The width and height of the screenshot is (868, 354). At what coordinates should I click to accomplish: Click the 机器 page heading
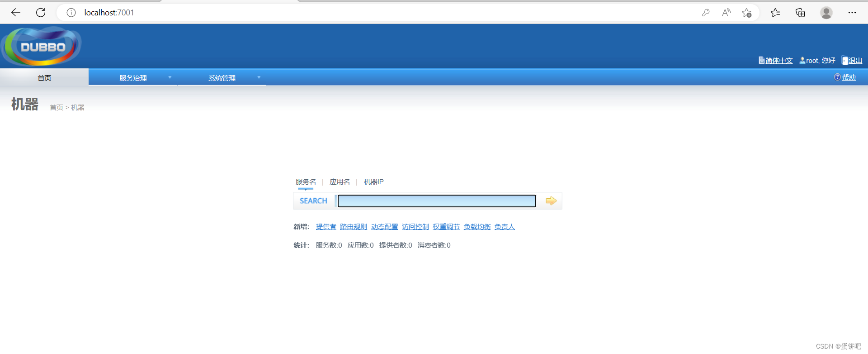(25, 104)
